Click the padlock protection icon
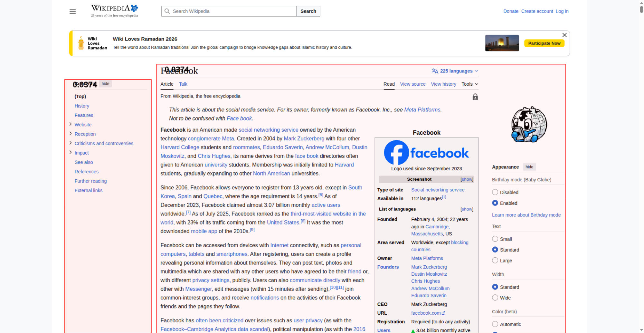 click(475, 97)
